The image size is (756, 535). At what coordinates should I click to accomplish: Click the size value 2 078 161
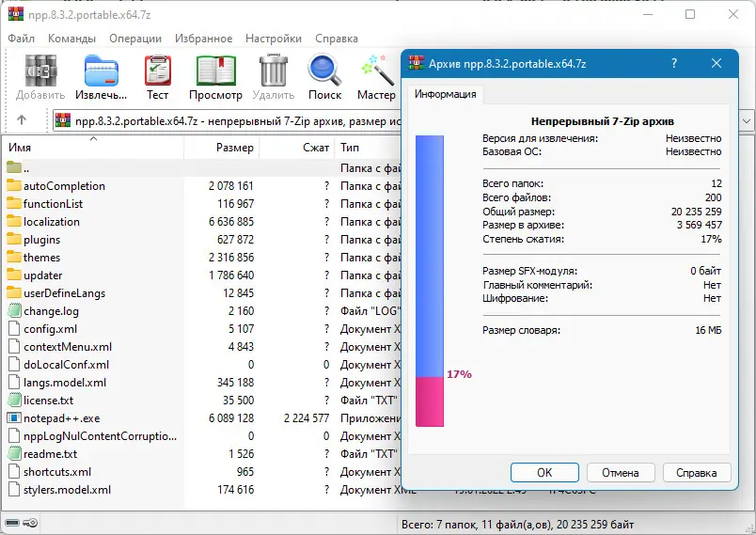coord(231,185)
